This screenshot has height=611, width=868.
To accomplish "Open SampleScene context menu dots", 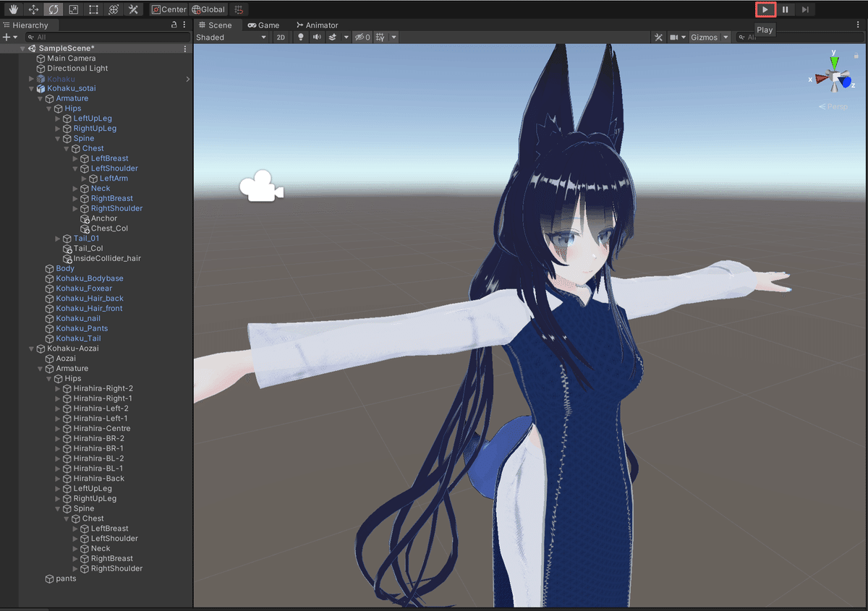I will 185,48.
